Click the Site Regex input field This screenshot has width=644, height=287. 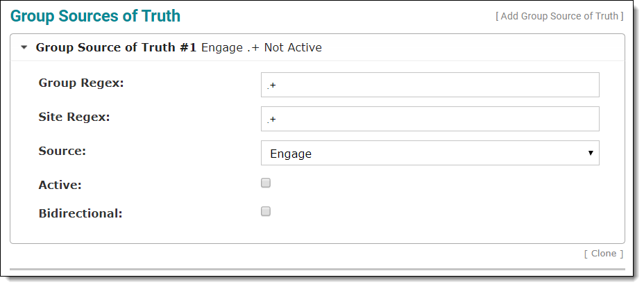click(x=430, y=119)
